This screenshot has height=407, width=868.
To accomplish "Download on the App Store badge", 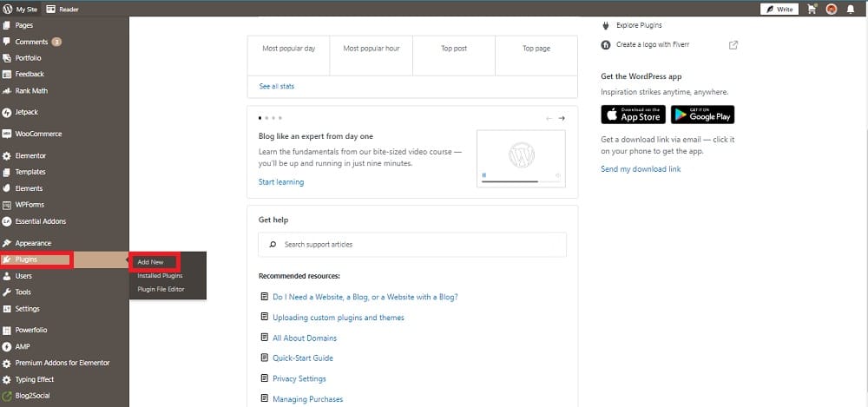I will tap(634, 115).
